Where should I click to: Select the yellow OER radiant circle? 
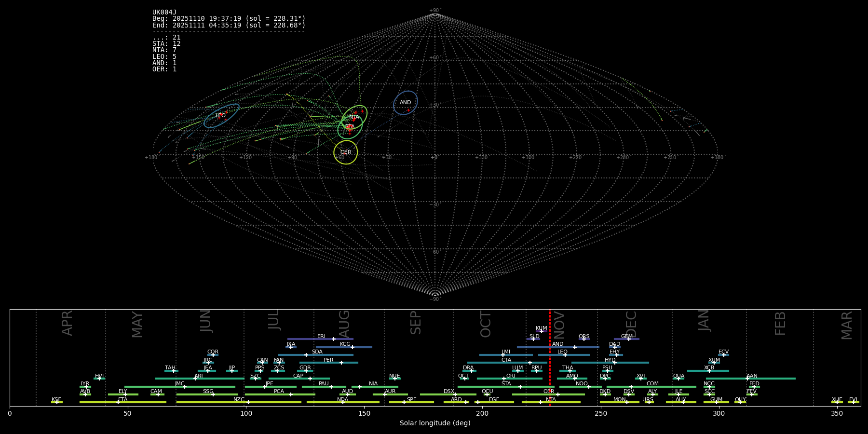[346, 152]
